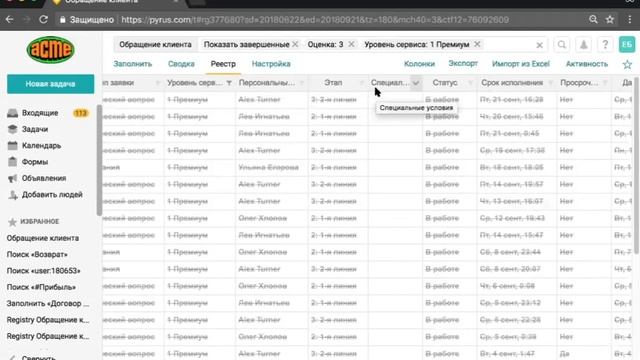Remove the Оценка: 3 filter chip
The height and width of the screenshot is (360, 640).
[x=351, y=44]
